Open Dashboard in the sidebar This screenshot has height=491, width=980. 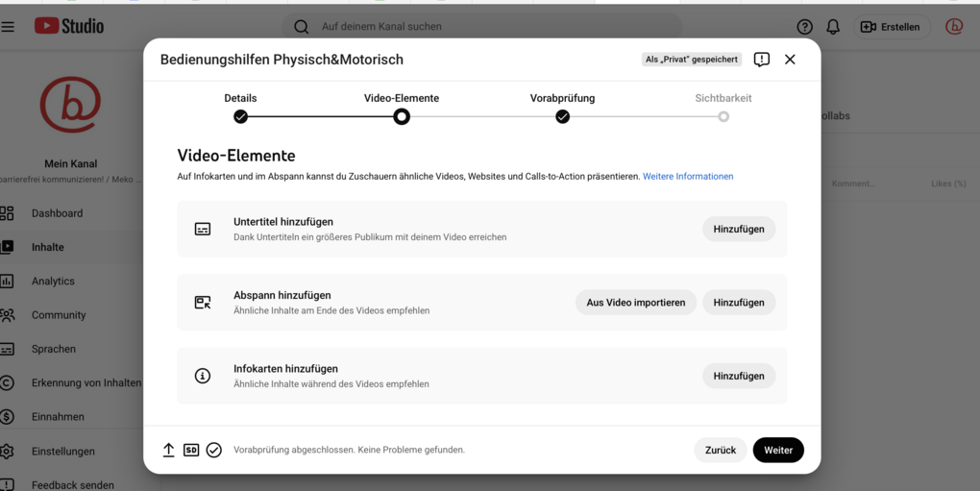(57, 213)
